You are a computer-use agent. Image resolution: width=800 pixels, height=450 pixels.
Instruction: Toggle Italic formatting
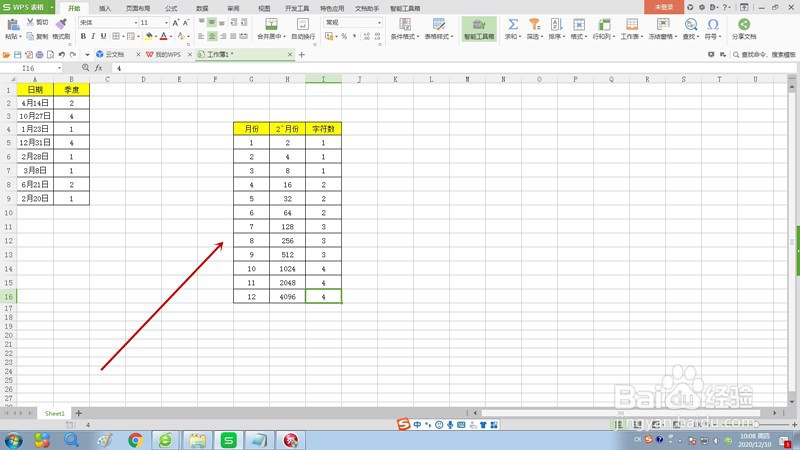coord(93,36)
